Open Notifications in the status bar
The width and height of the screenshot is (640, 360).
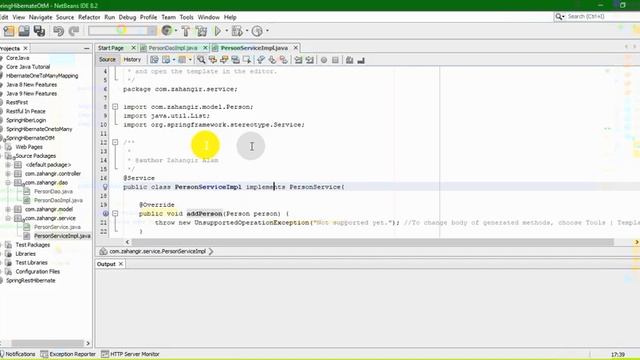(18, 354)
